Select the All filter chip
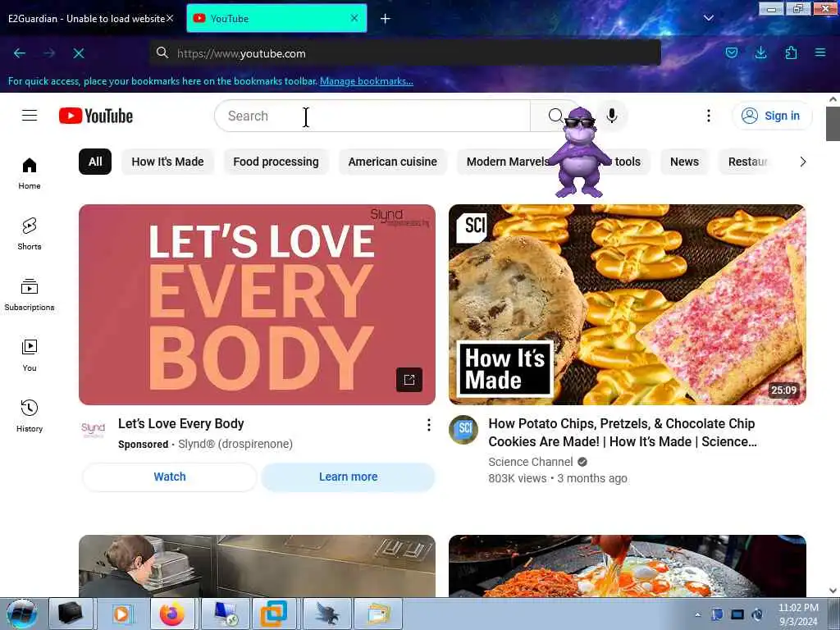 click(x=95, y=162)
